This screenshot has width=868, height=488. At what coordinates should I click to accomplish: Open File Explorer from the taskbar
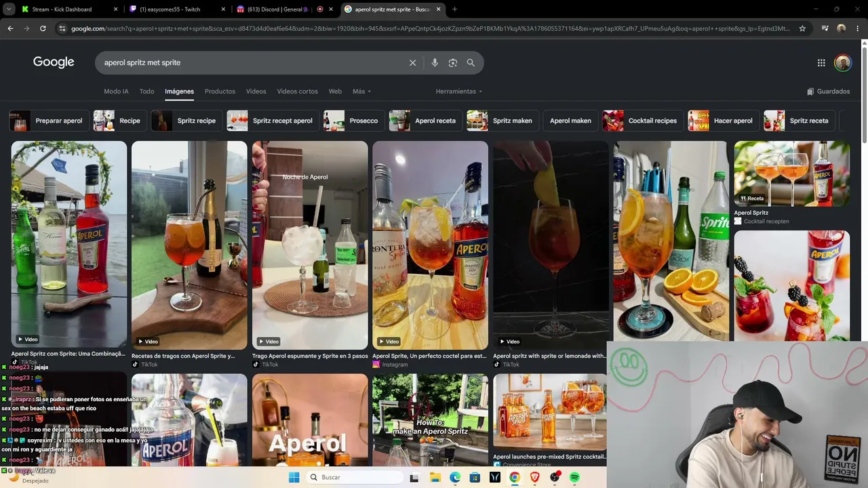coord(435,477)
